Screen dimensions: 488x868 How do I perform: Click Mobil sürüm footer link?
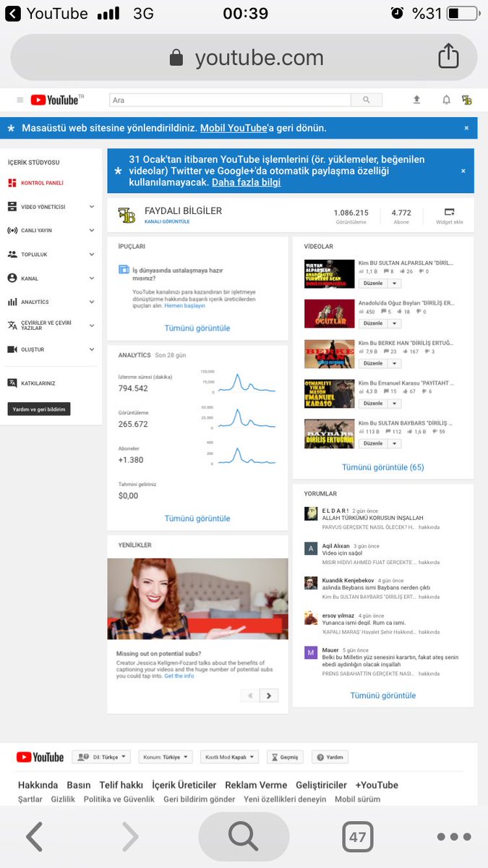point(358,799)
